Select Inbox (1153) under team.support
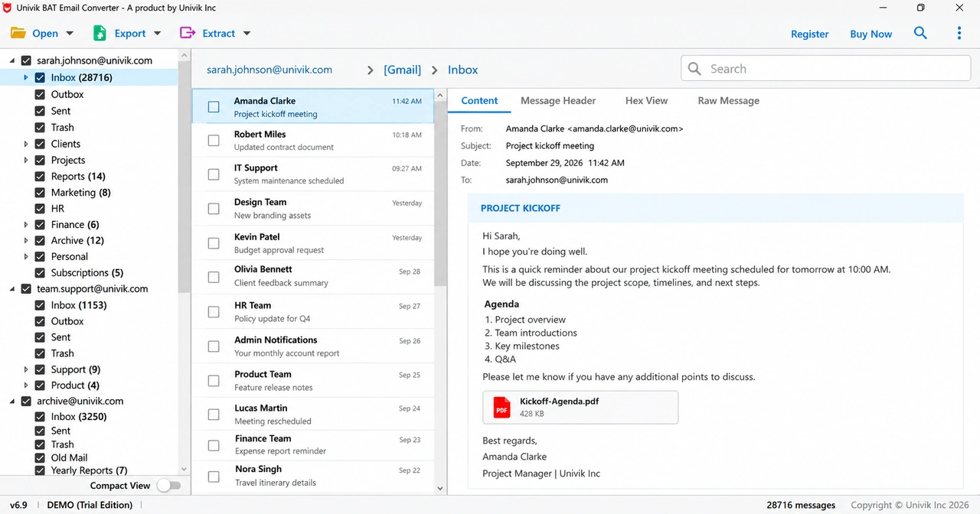This screenshot has height=514, width=980. [79, 305]
